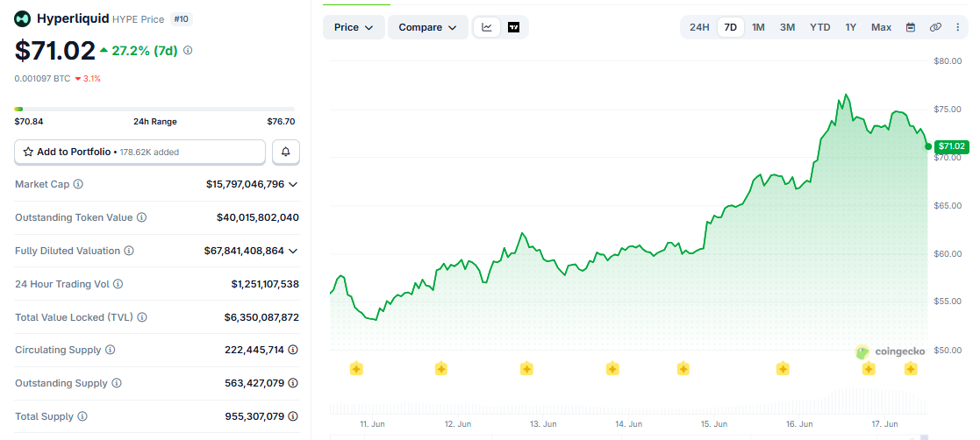Viewport: 980px width, 440px height.
Task: Open the Price dropdown
Action: [354, 27]
